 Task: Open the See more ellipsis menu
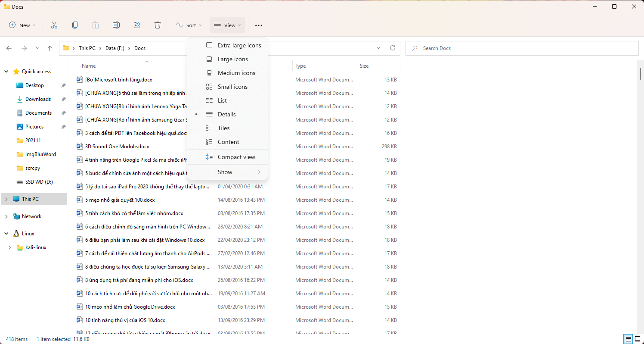click(x=259, y=25)
